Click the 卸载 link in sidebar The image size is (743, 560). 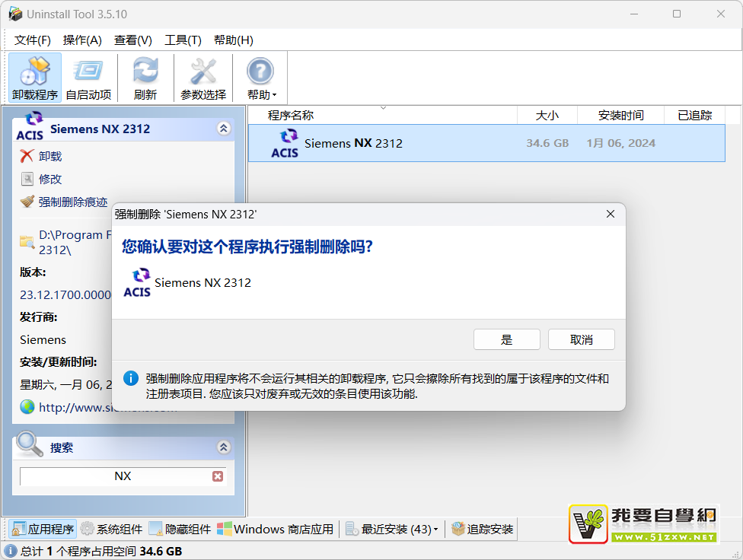coord(50,156)
